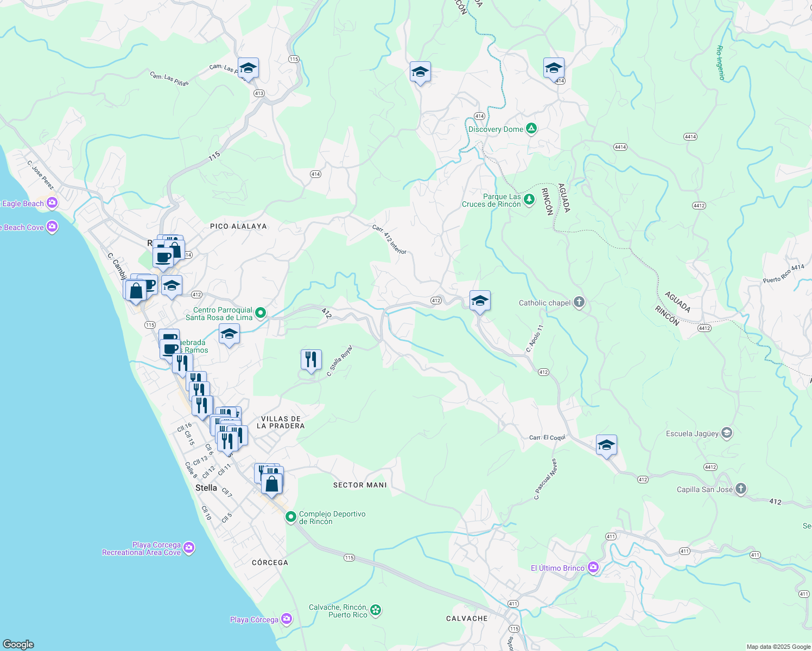Open the Escuela Jagüey school marker

click(726, 433)
